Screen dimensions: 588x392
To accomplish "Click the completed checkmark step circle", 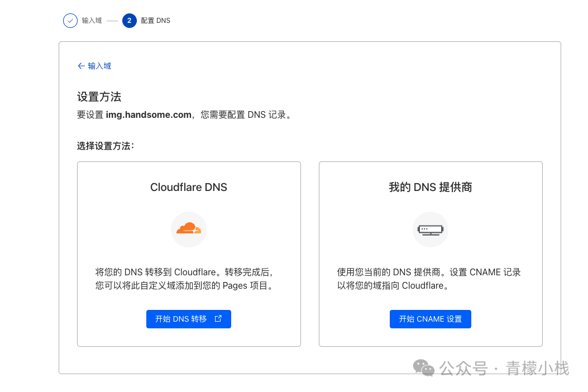I will coord(70,21).
